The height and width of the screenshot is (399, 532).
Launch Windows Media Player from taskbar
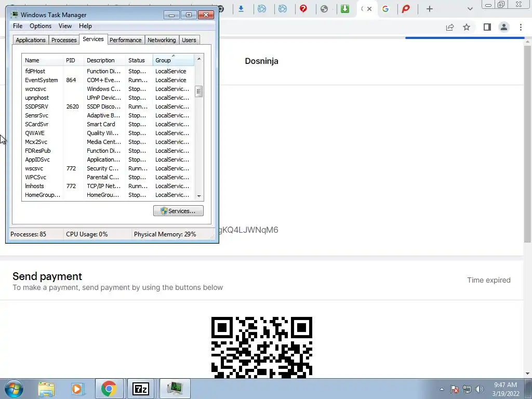pyautogui.click(x=77, y=389)
